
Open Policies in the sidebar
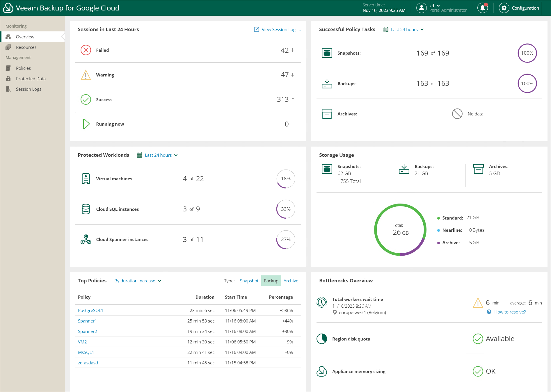coord(23,68)
